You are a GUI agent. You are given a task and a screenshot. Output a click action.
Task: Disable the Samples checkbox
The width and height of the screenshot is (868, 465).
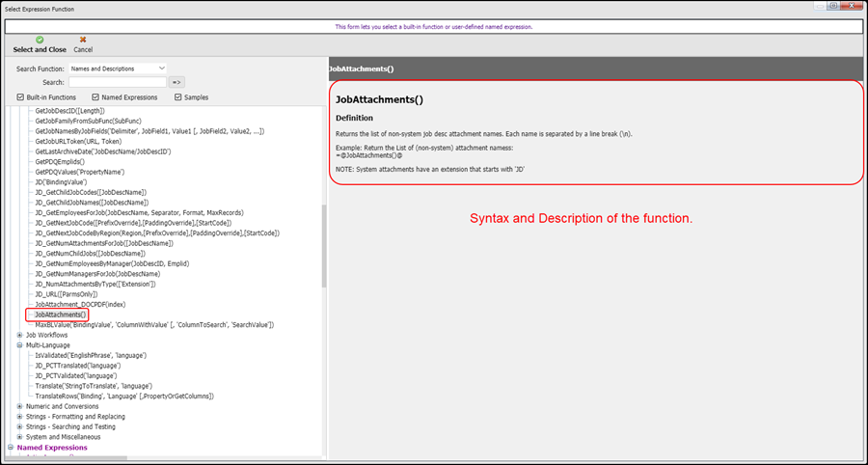(x=178, y=97)
